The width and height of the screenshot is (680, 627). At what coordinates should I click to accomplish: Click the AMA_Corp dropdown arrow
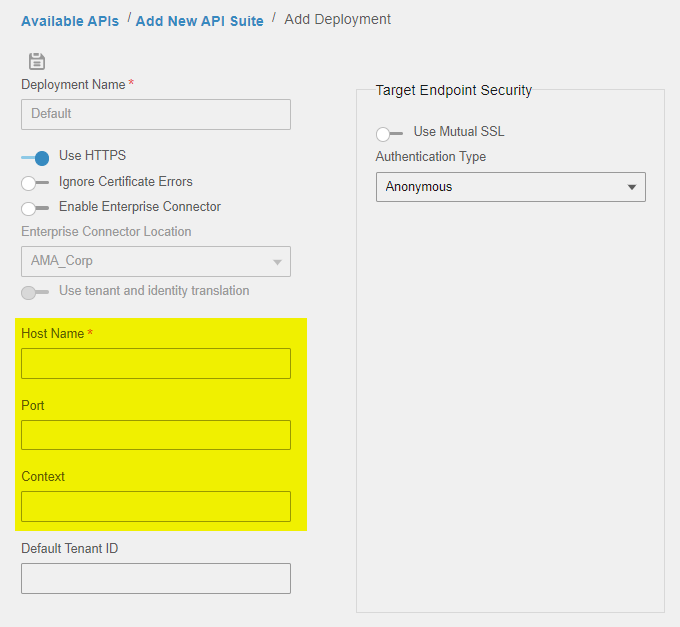tap(277, 262)
